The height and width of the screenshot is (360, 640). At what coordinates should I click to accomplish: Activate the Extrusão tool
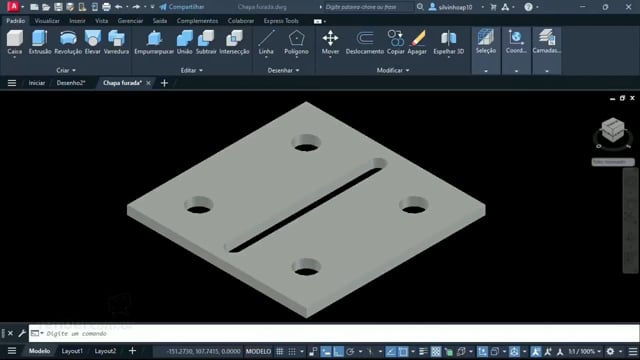click(x=40, y=42)
